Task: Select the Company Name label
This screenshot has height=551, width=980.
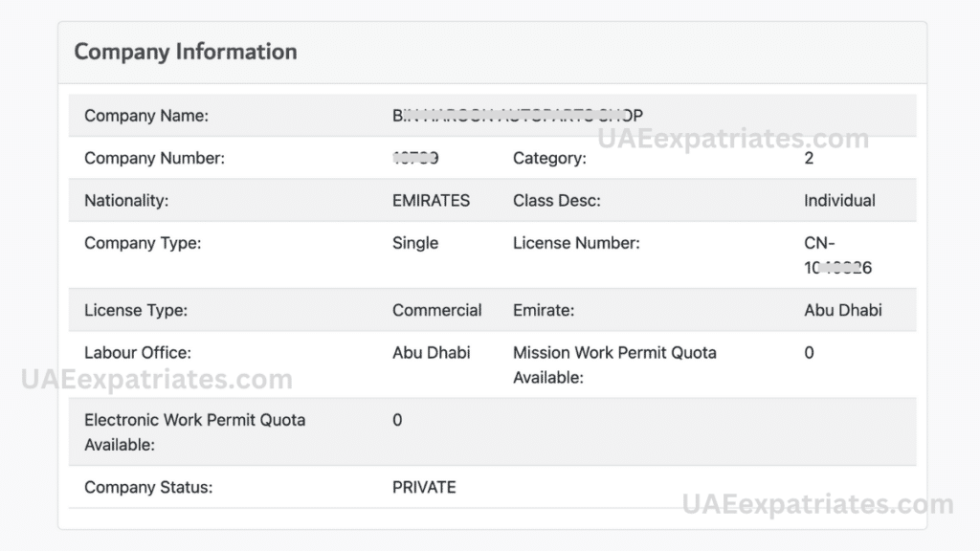Action: [x=146, y=116]
